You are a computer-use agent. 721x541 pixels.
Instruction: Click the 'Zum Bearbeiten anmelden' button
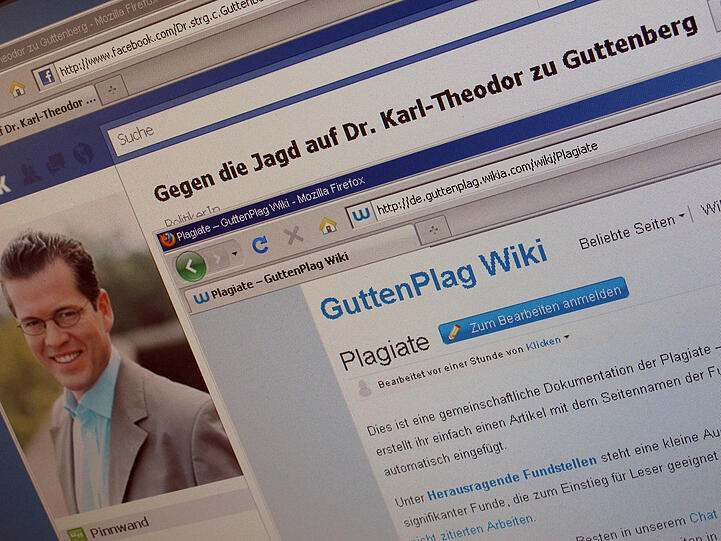click(533, 310)
